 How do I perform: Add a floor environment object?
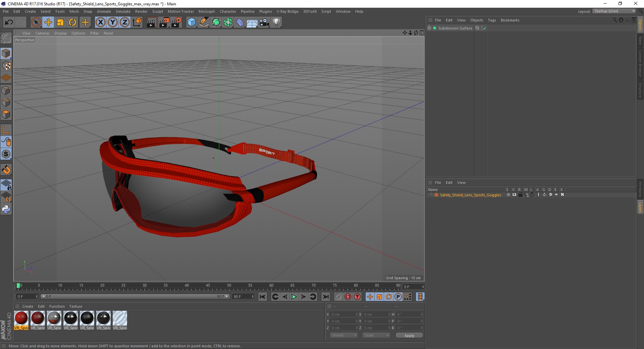[252, 22]
